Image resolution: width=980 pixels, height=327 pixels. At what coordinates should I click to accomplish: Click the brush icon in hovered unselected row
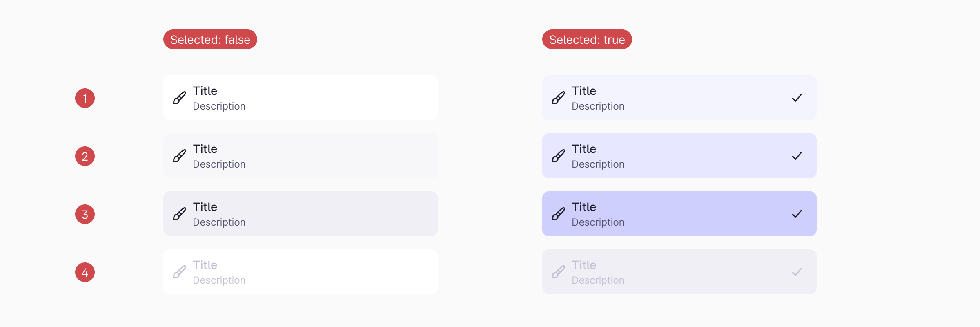click(179, 156)
